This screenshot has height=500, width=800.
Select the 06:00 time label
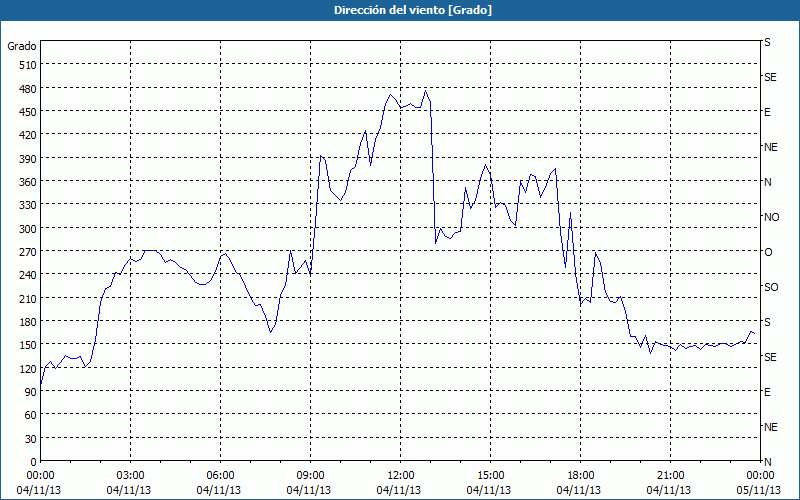tap(220, 476)
